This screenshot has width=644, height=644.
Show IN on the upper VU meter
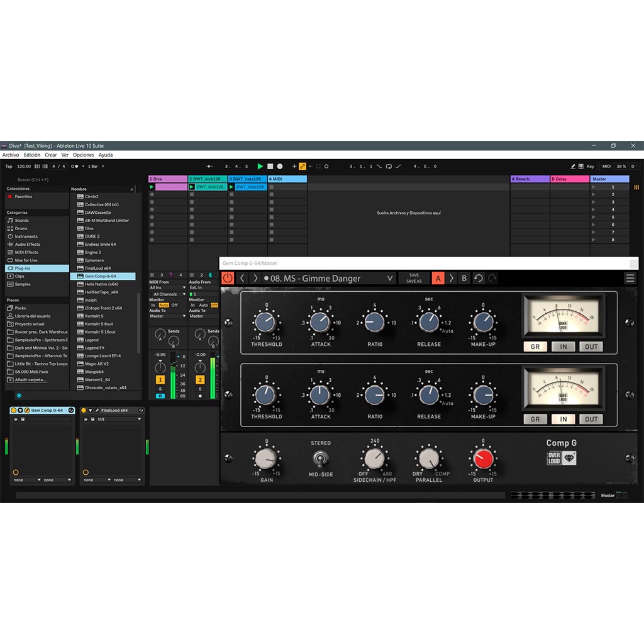[563, 347]
